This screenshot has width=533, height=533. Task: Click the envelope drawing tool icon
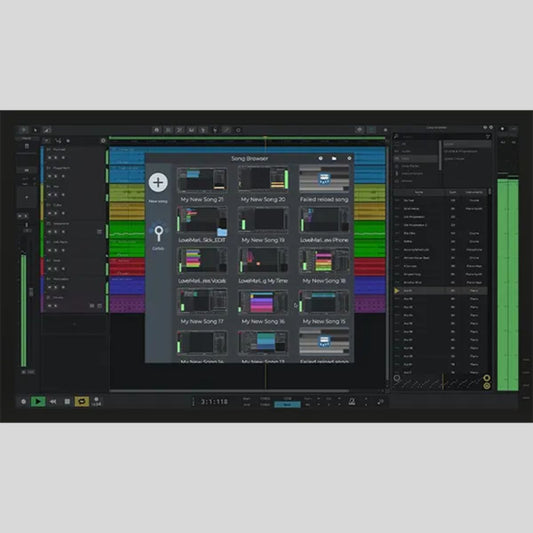(47, 130)
